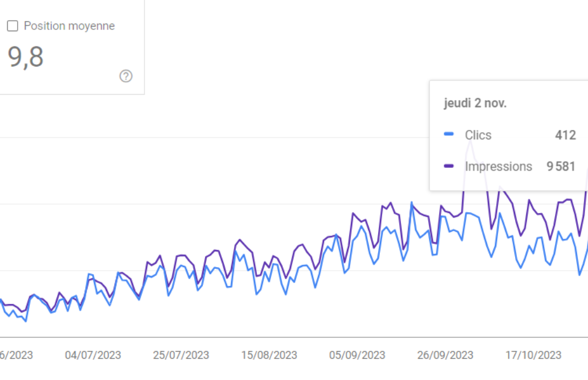Screen dimensions: 588x380
Task: Click the 15/08/2023 date label
Action: pyautogui.click(x=269, y=355)
